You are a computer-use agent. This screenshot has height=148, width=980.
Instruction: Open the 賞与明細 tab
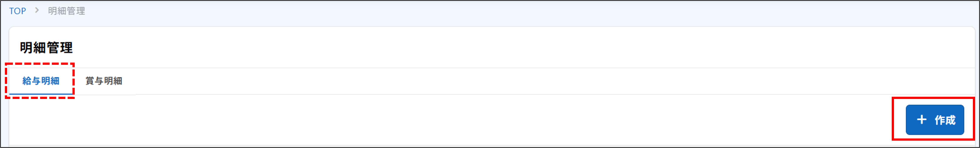(104, 81)
